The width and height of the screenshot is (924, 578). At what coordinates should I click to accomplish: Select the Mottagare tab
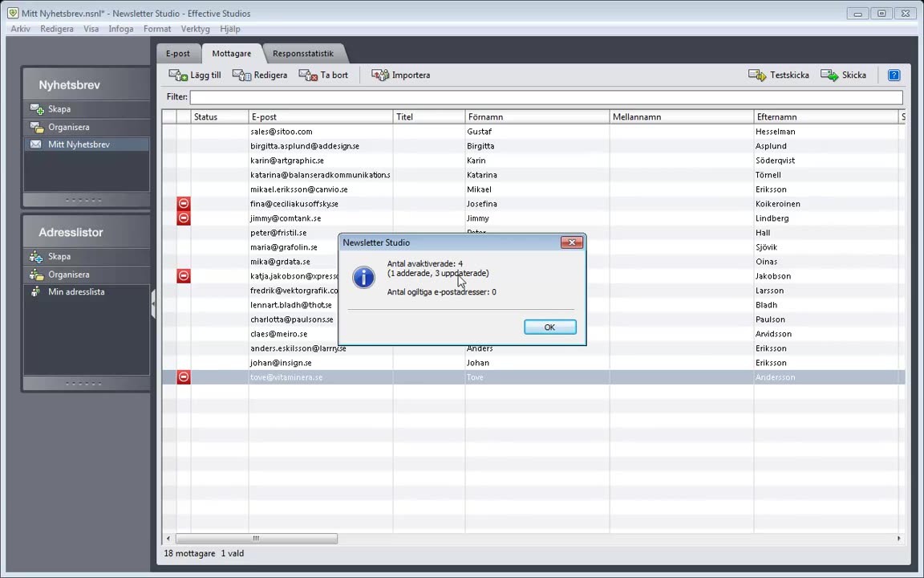click(x=232, y=53)
